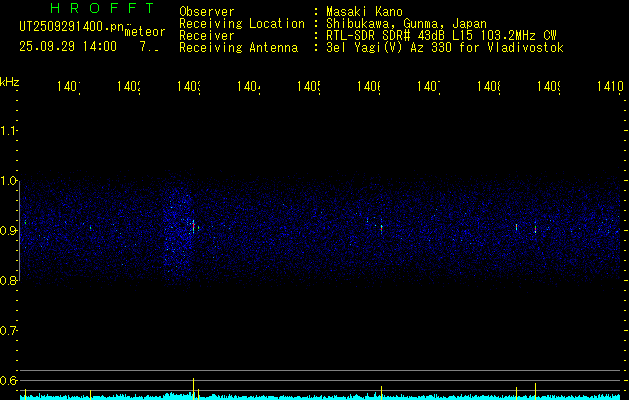Click the 'Observer' field label
This screenshot has width=629, height=400.
[207, 12]
